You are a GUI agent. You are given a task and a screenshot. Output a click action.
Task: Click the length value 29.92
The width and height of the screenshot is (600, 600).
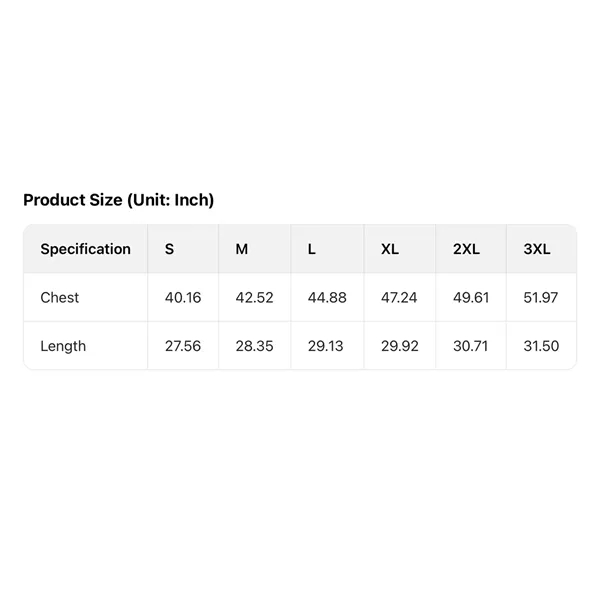coord(399,346)
